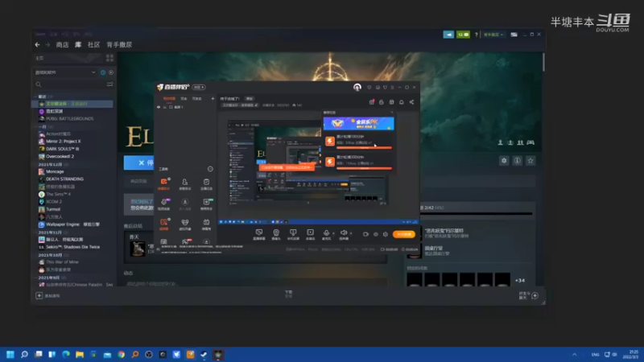Click the Steam help question mark
This screenshot has height=362, width=644.
click(x=477, y=35)
